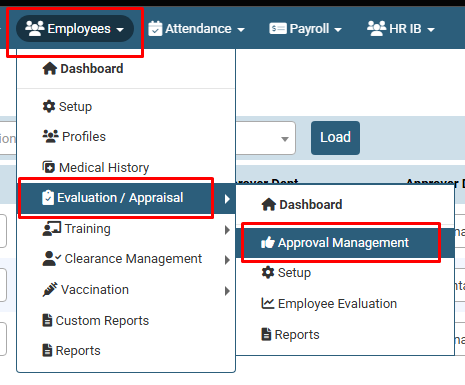Open Reports at the bottom of Employees menu
The width and height of the screenshot is (465, 385).
126,351
